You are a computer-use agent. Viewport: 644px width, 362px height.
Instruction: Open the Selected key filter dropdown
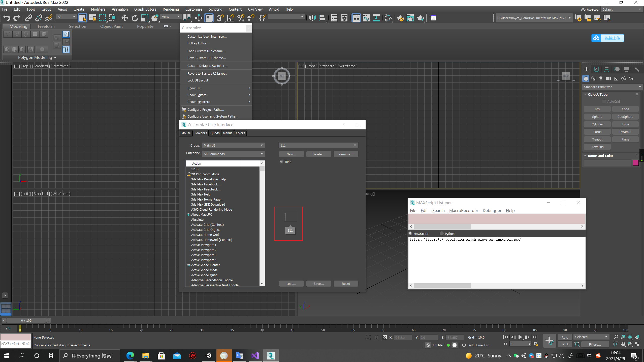pyautogui.click(x=591, y=337)
